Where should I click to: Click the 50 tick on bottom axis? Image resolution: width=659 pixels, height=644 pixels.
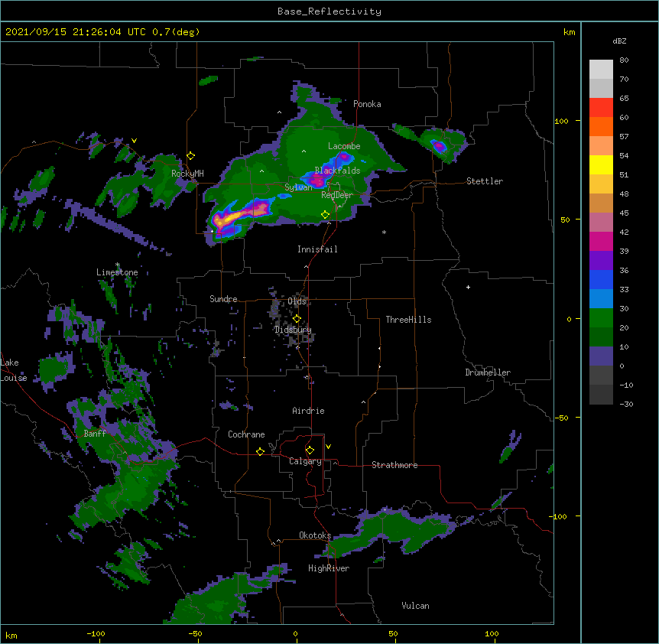393,633
